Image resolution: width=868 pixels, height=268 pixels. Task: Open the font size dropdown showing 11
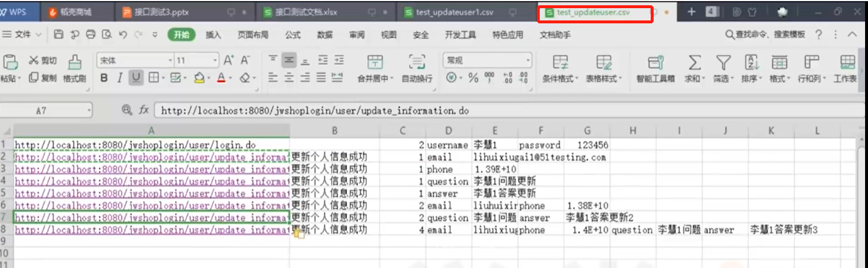pyautogui.click(x=215, y=60)
